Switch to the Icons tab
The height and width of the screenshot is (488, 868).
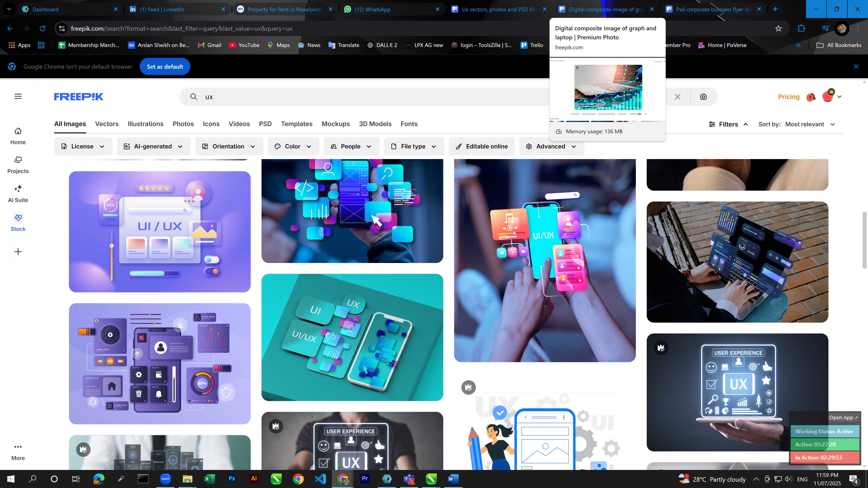click(211, 124)
